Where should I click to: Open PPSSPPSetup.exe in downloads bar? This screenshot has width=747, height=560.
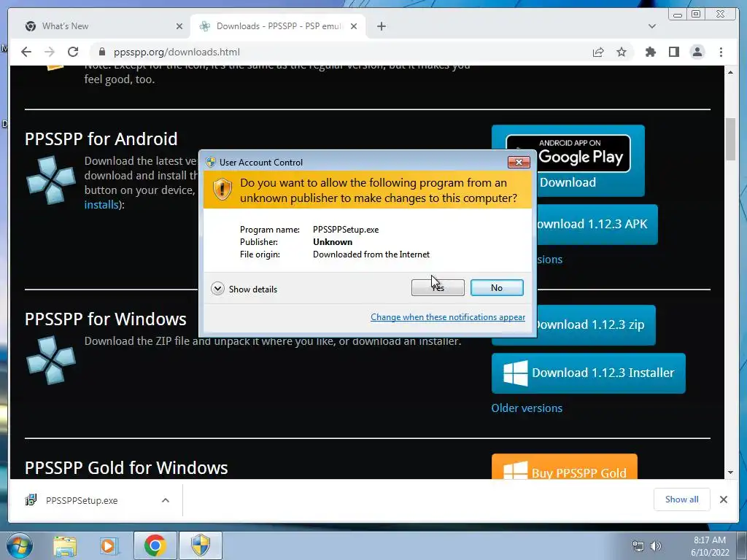click(x=82, y=500)
